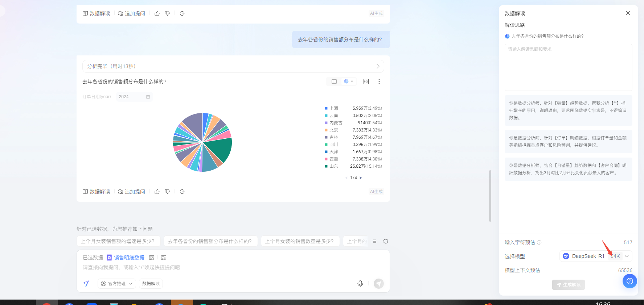Toggle 内蒙古 legend item
Viewport: 644px width, 305px height.
(x=353, y=123)
